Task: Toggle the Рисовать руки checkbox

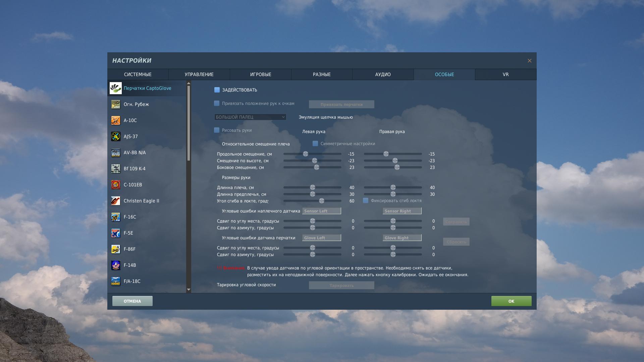Action: pyautogui.click(x=217, y=130)
